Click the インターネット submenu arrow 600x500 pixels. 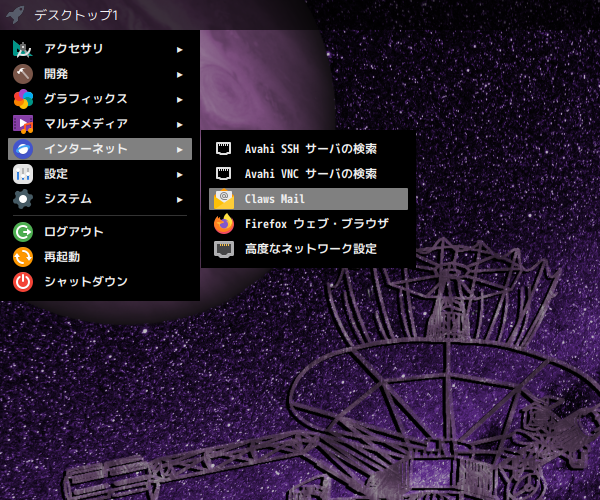pyautogui.click(x=179, y=150)
